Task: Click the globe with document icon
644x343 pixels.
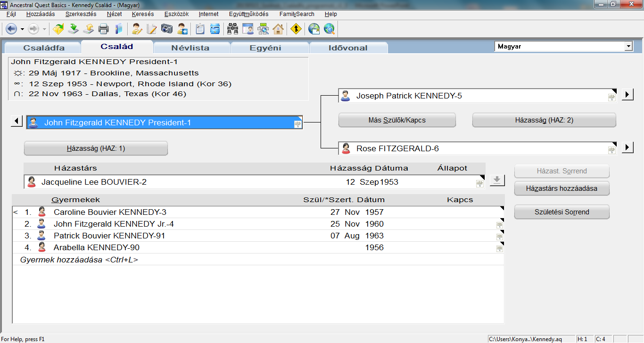Action: (x=314, y=29)
